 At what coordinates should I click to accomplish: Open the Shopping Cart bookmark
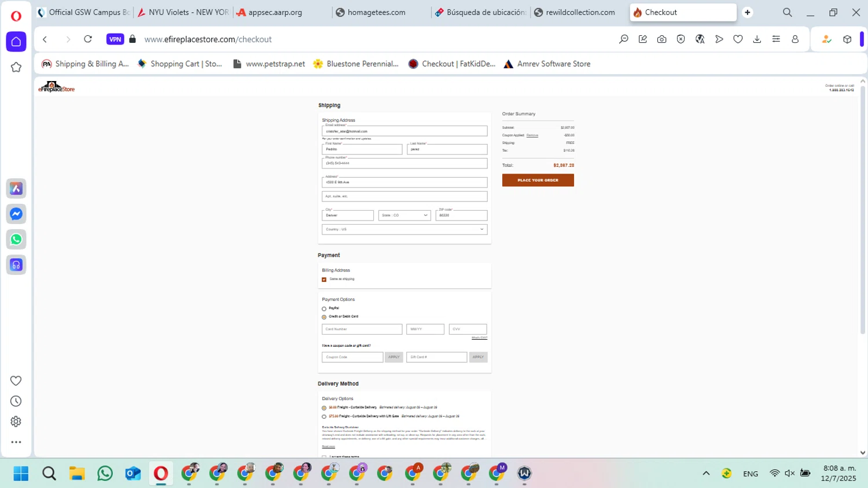[180, 64]
